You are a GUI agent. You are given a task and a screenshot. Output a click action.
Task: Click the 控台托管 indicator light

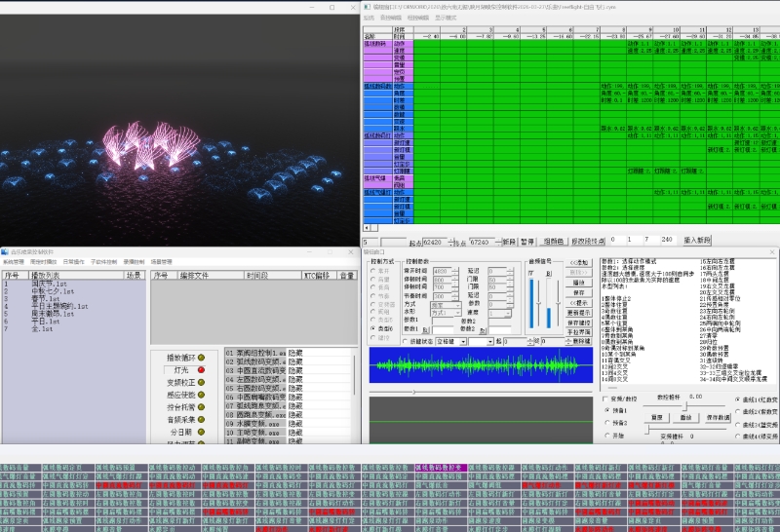(x=201, y=408)
